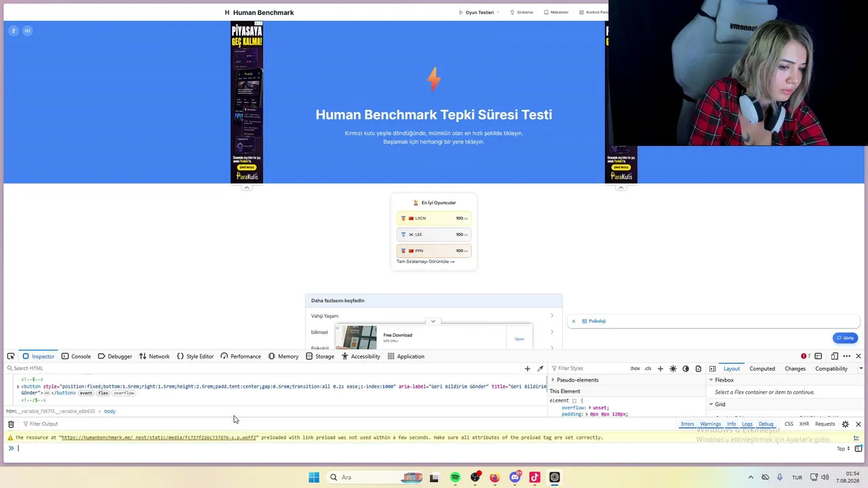This screenshot has width=868, height=488.
Task: Click the flex badge on button node
Action: (103, 393)
